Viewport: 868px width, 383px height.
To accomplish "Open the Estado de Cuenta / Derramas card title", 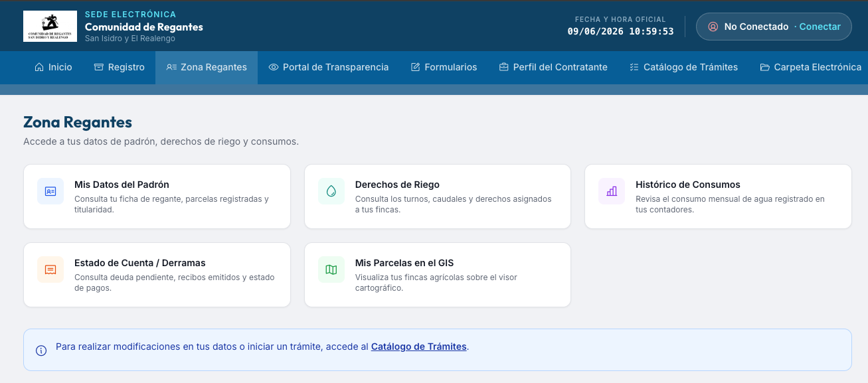I will click(x=140, y=263).
